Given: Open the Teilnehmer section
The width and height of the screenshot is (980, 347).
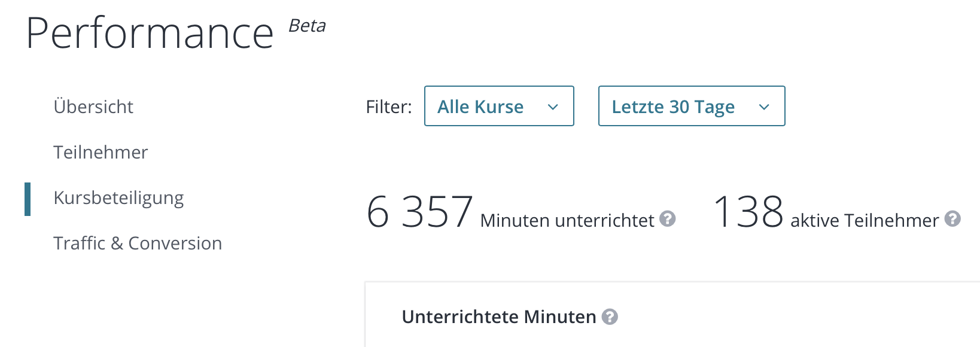Looking at the screenshot, I should (101, 152).
